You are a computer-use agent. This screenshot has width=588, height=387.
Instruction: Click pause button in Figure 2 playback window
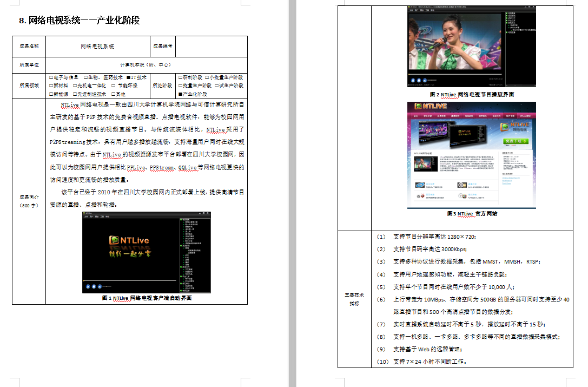coord(412,80)
